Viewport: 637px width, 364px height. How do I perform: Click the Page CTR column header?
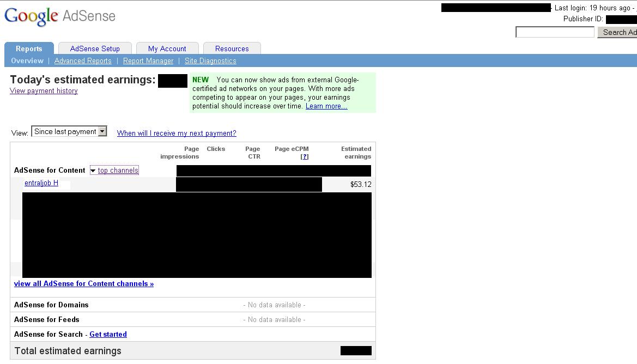coord(253,153)
